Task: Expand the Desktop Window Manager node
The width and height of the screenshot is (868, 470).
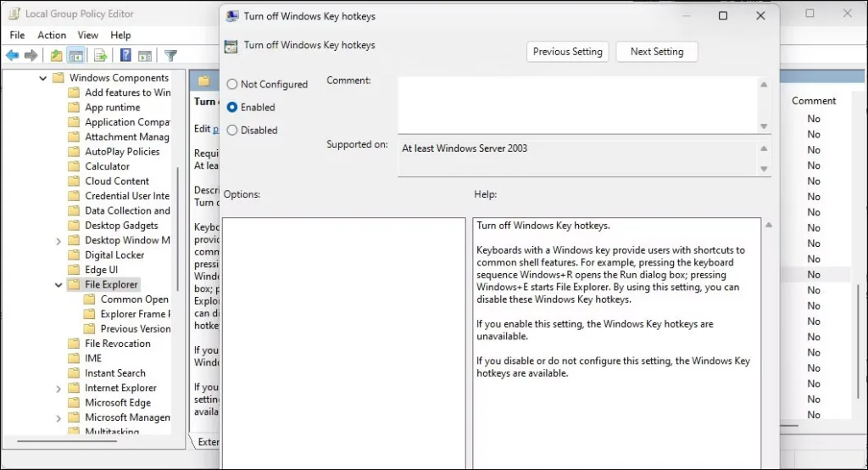Action: coord(58,241)
